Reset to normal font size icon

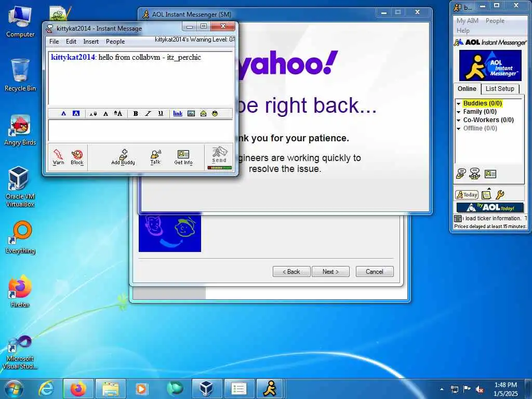click(105, 114)
